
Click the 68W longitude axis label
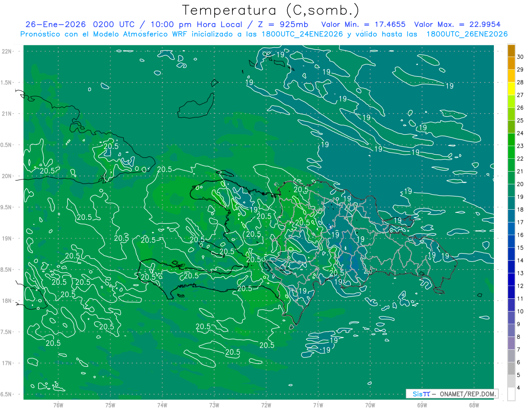[474, 405]
